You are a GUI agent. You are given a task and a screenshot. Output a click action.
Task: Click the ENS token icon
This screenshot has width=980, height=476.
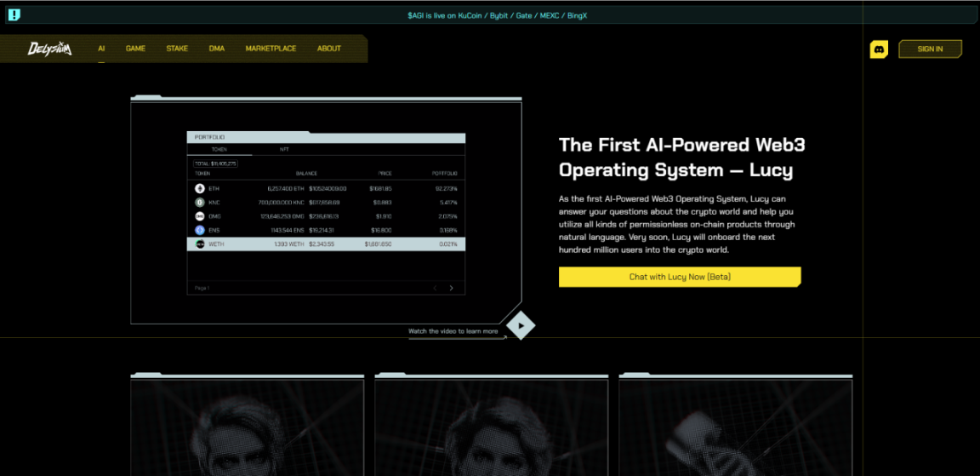[200, 230]
